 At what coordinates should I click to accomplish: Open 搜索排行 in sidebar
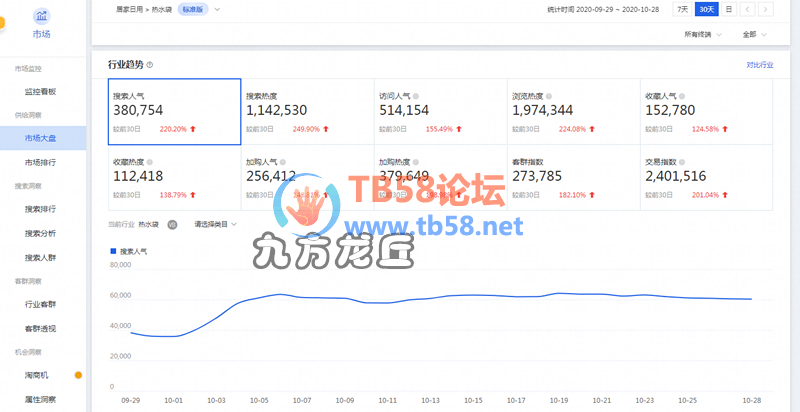click(x=40, y=209)
